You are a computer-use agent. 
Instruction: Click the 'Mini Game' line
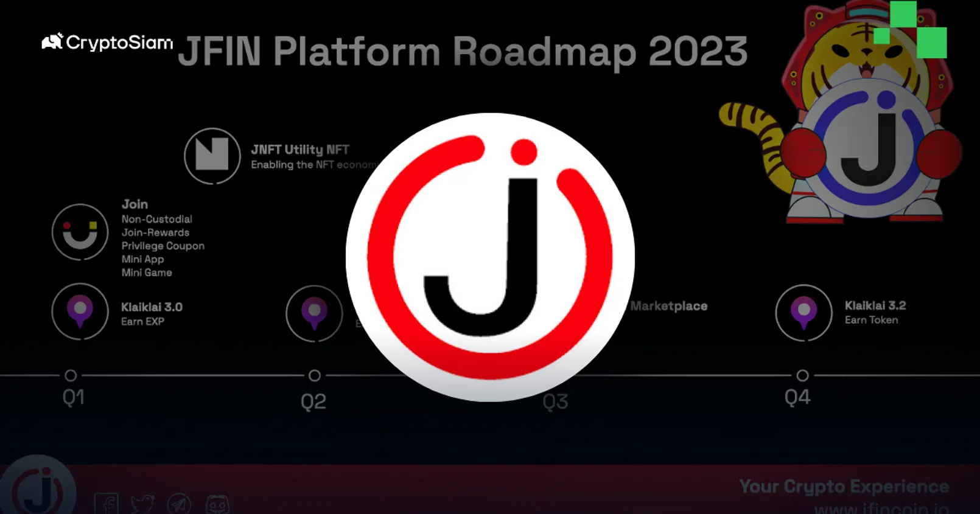[146, 273]
